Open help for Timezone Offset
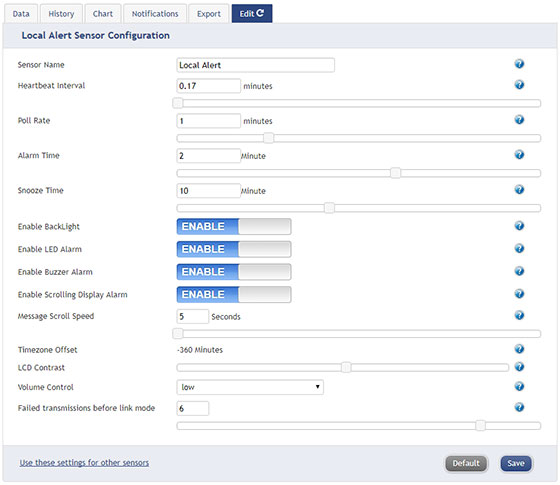Viewport: 560px width, 485px height. [x=519, y=349]
